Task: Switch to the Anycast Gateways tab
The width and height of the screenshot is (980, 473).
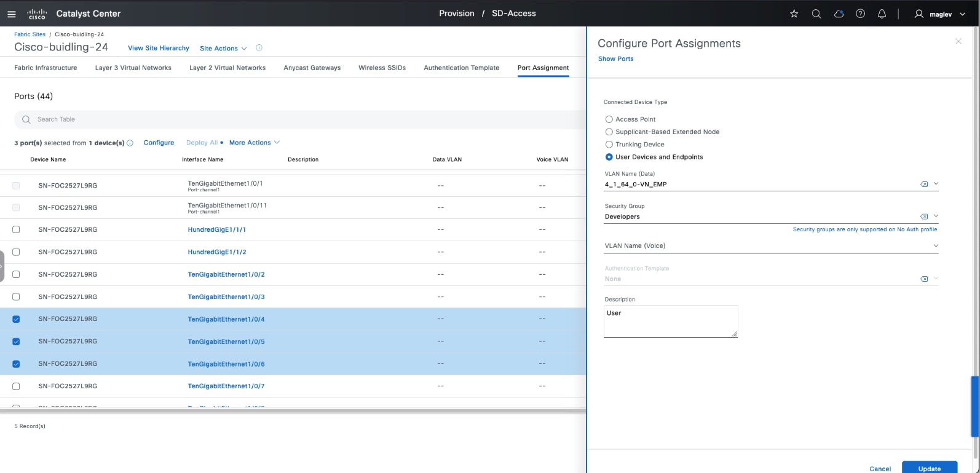Action: (312, 68)
